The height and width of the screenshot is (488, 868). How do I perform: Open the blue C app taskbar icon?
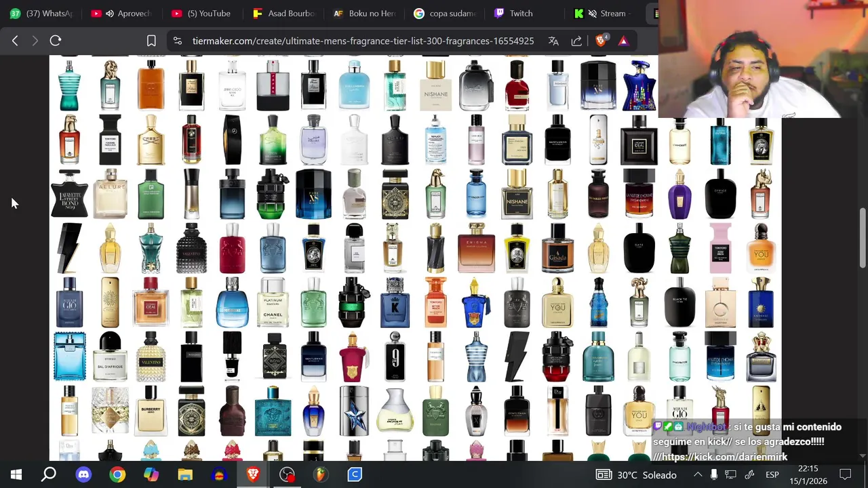tap(355, 474)
